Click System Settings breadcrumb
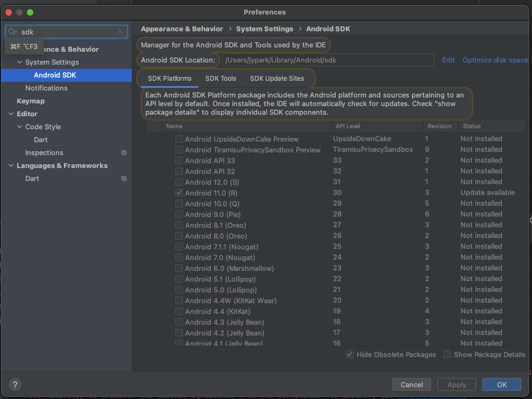The width and height of the screenshot is (532, 399). pos(265,29)
